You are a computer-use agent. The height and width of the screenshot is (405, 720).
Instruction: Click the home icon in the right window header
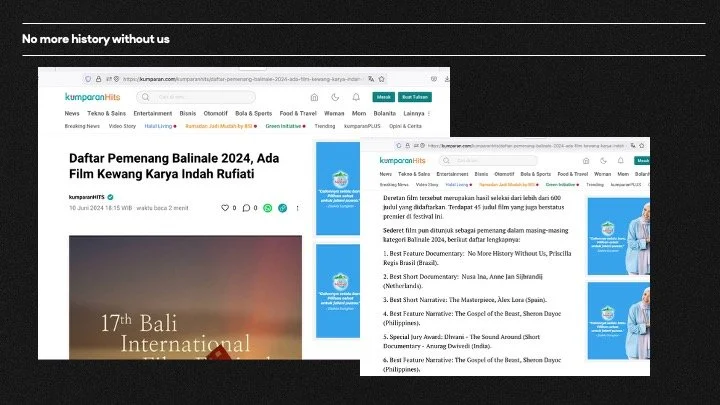[x=586, y=161]
